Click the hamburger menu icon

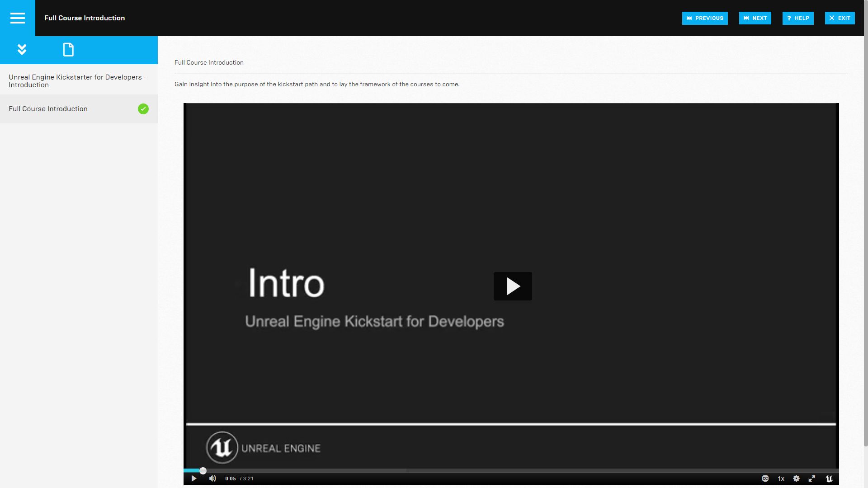pyautogui.click(x=17, y=17)
